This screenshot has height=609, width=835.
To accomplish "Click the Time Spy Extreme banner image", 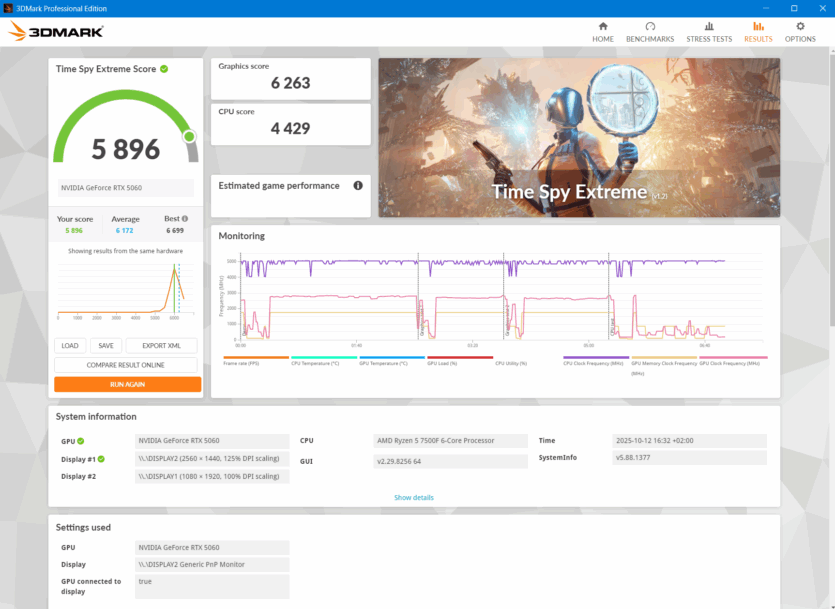I will point(578,137).
